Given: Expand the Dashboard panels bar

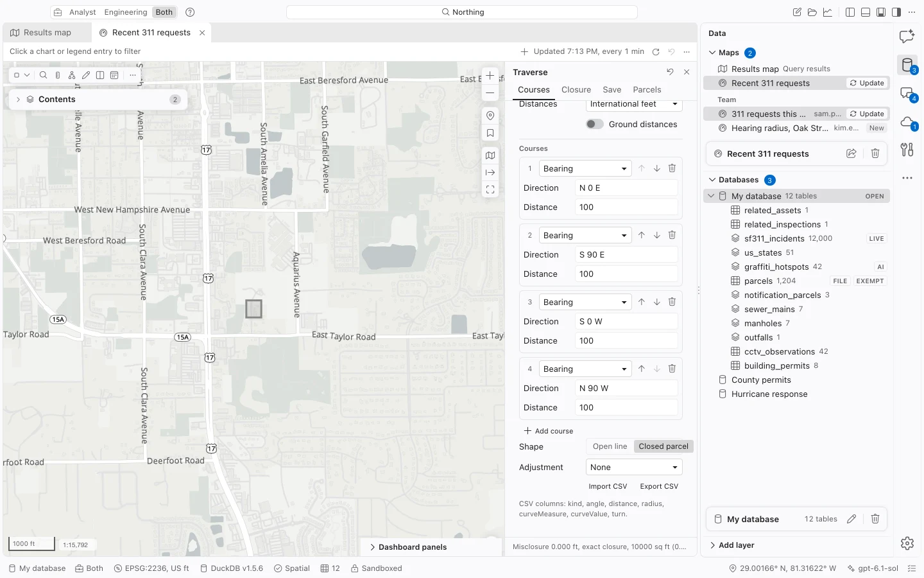Looking at the screenshot, I should pyautogui.click(x=408, y=547).
